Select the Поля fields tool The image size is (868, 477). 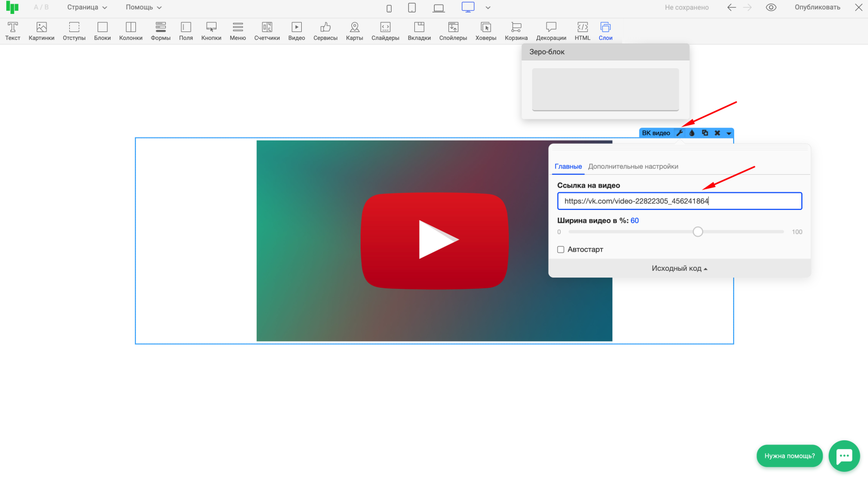pos(186,31)
